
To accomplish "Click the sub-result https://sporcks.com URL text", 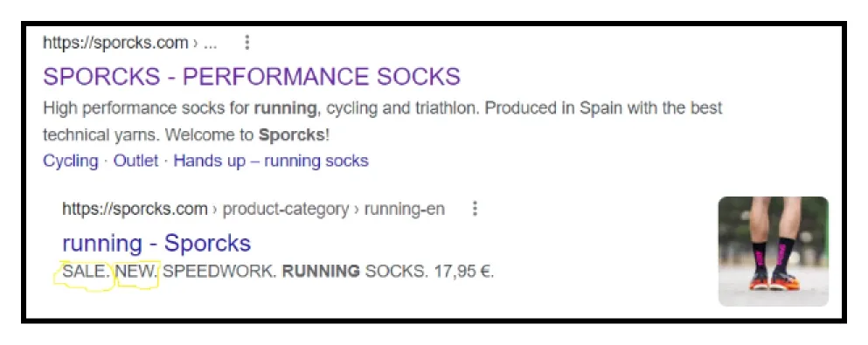I will click(x=135, y=209).
